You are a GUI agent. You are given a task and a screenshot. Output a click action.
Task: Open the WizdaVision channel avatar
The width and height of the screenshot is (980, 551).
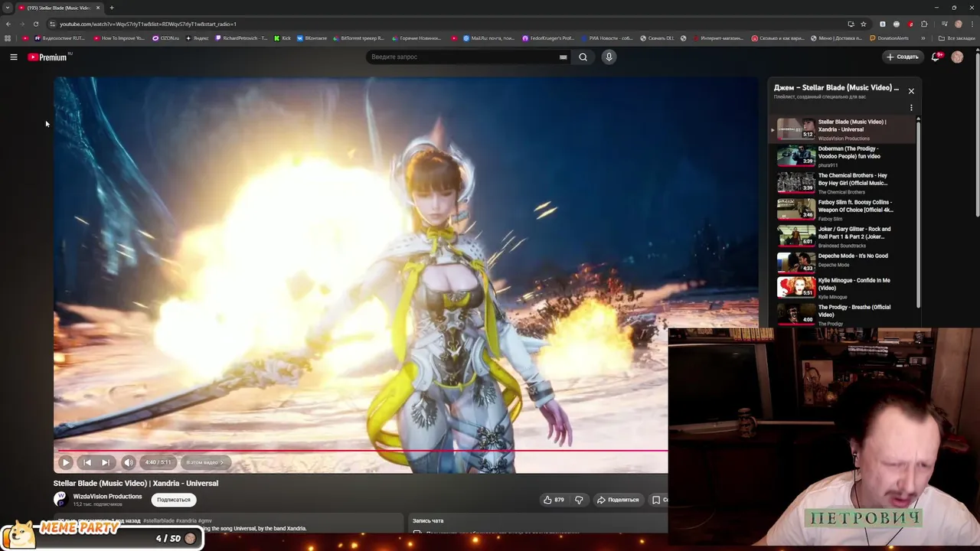[60, 500]
